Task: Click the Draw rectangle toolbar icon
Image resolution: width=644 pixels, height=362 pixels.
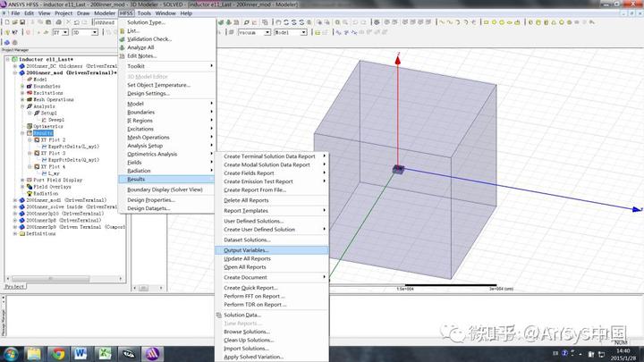Action: pyautogui.click(x=486, y=22)
